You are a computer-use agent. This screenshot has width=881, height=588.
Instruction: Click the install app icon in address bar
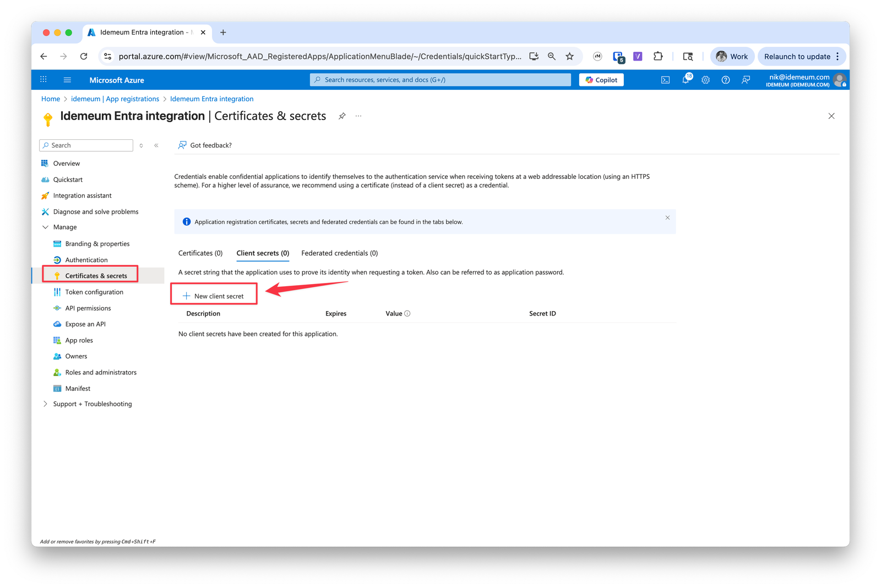tap(534, 56)
